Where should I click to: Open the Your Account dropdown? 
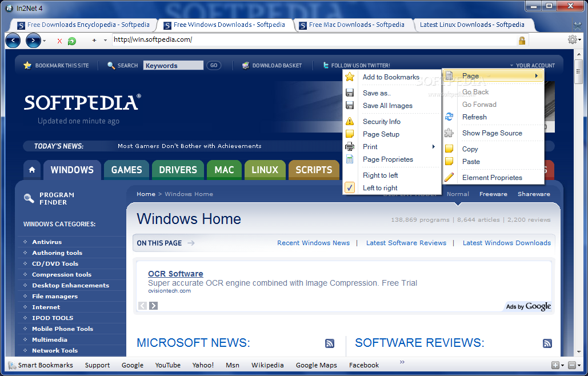click(533, 66)
